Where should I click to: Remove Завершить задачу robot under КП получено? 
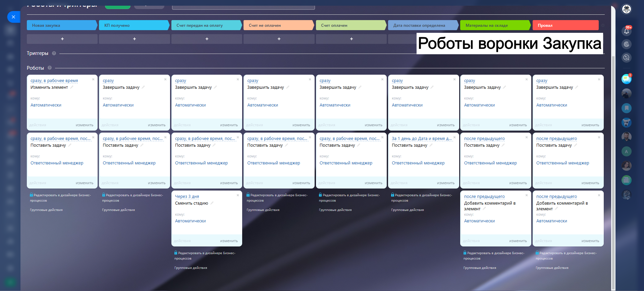(x=165, y=79)
